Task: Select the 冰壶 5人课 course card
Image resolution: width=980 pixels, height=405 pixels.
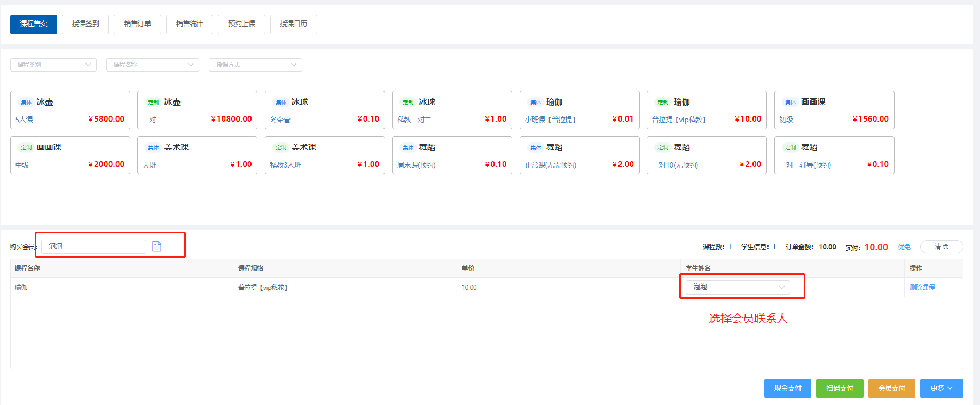Action: (70, 110)
